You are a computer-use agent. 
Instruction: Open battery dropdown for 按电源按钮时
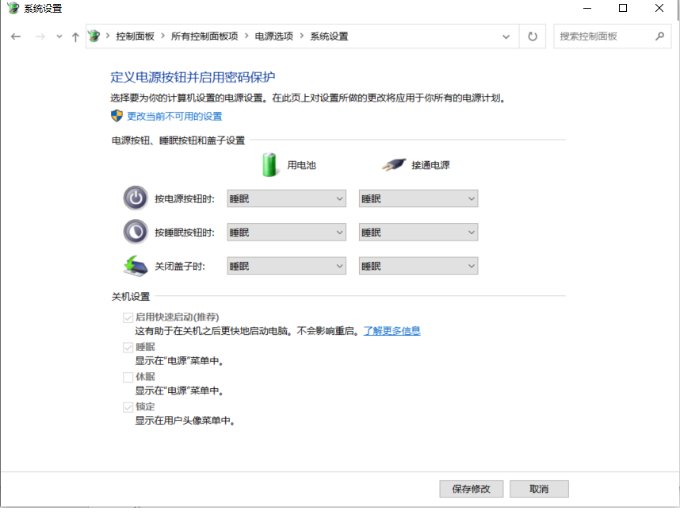pos(287,199)
